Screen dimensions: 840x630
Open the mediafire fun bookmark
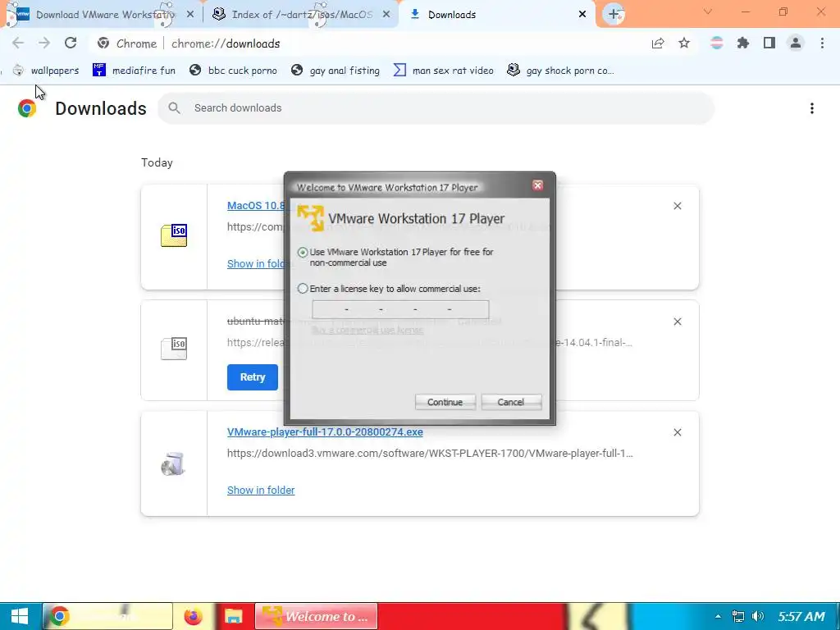tap(134, 71)
